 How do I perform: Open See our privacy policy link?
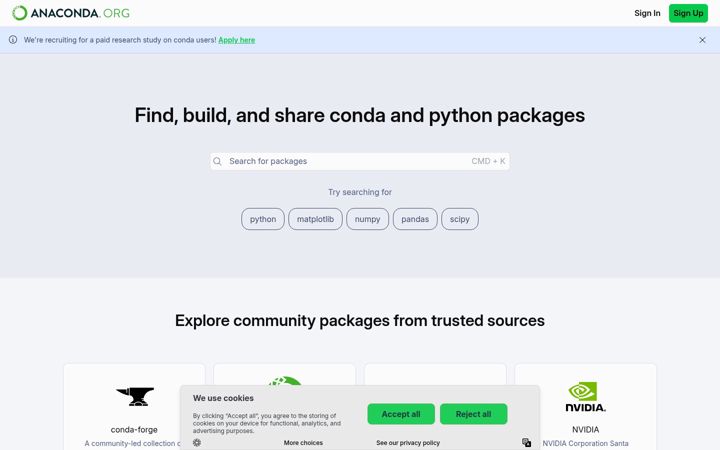tap(408, 443)
